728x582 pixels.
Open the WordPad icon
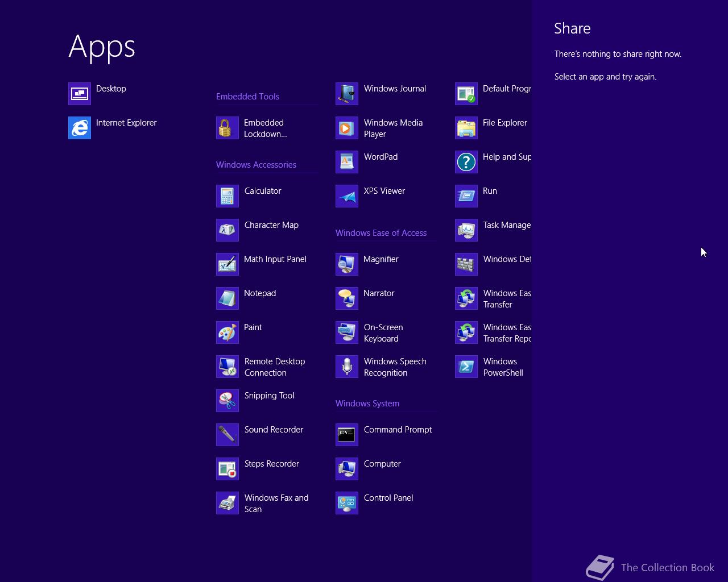(x=347, y=162)
